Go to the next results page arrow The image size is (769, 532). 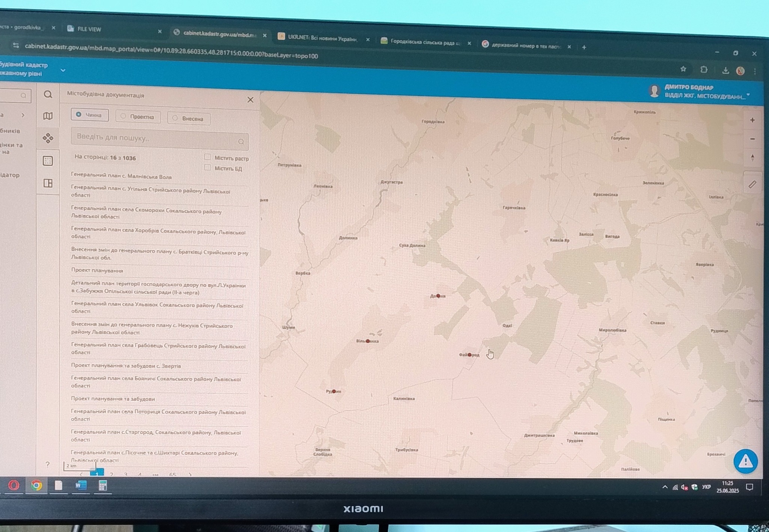tap(190, 475)
